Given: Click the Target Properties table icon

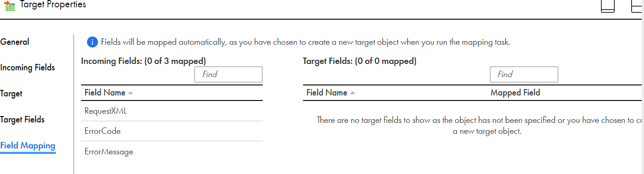Looking at the screenshot, I should [x=9, y=6].
